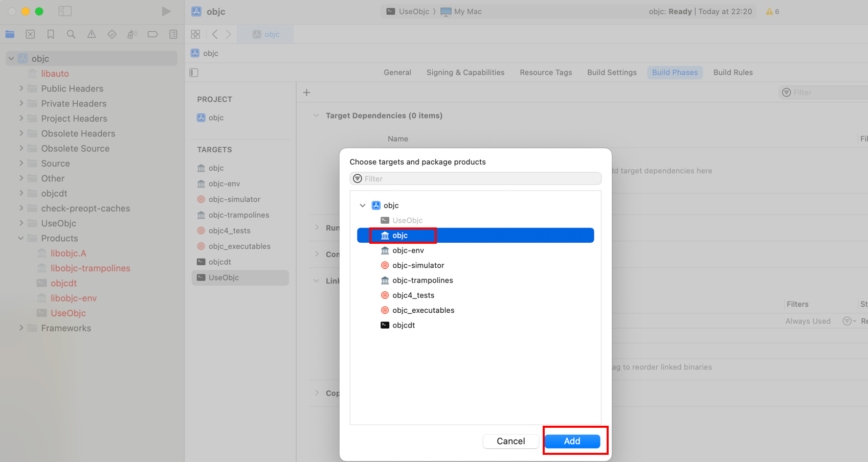
Task: Open the Find navigator magnifier icon
Action: coord(71,34)
